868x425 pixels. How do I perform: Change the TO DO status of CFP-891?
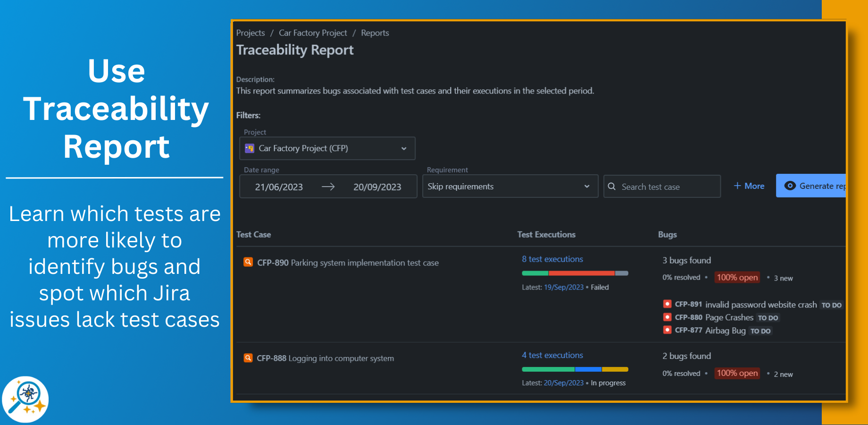(x=832, y=305)
